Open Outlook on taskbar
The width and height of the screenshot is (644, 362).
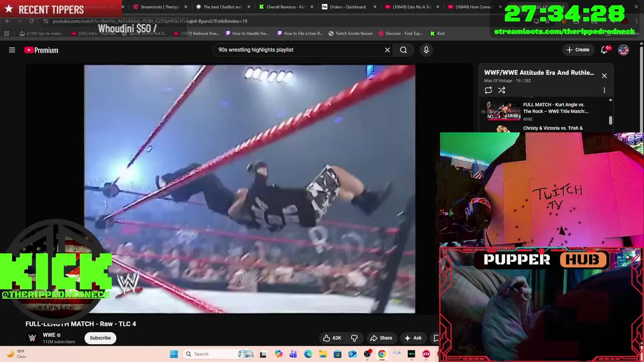(x=352, y=354)
